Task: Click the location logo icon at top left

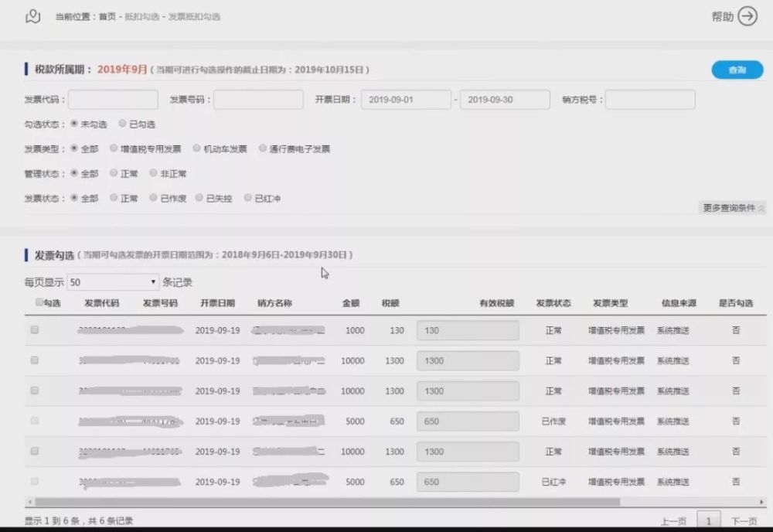Action: (x=31, y=15)
